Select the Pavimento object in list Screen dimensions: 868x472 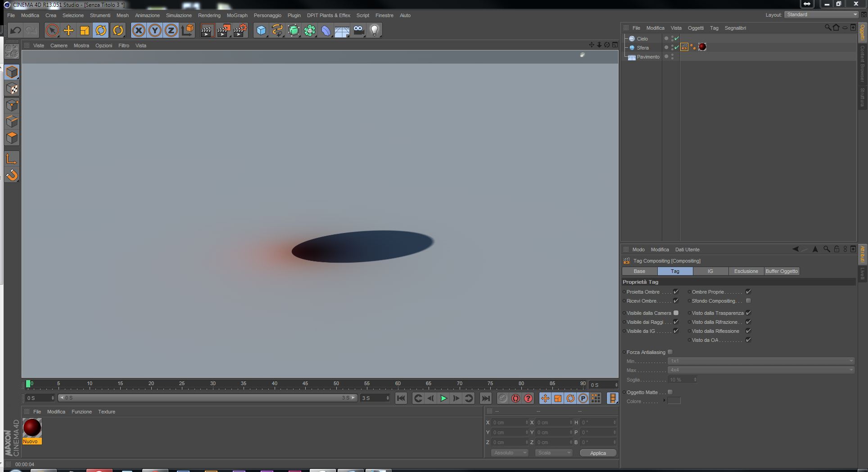coord(648,57)
